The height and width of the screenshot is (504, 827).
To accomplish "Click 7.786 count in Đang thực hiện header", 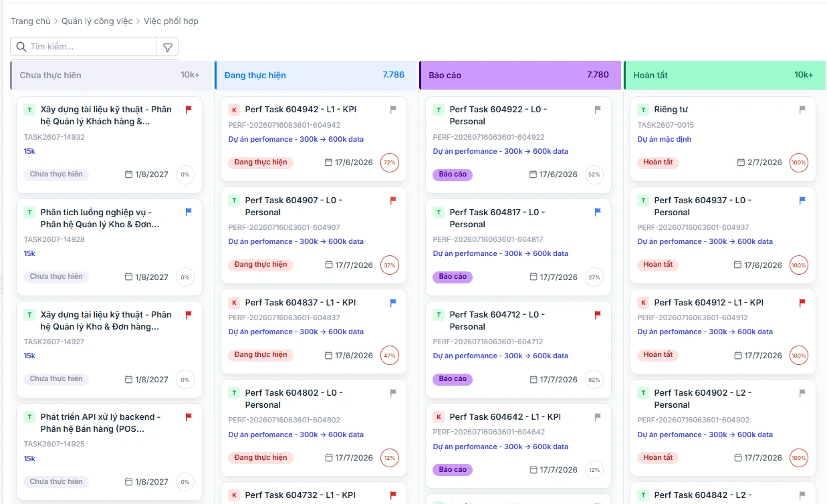I will (394, 75).
